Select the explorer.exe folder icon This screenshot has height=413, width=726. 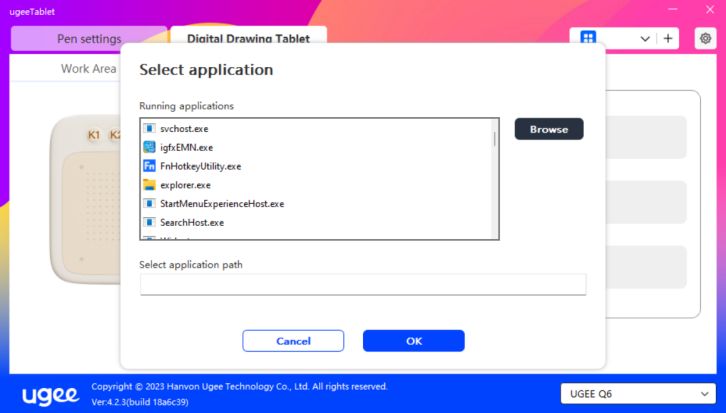click(149, 185)
